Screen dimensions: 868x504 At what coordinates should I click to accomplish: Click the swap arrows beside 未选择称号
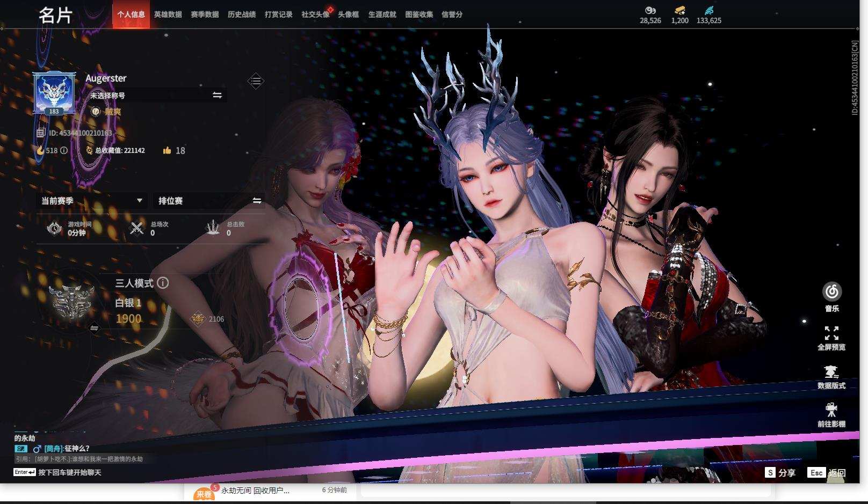(217, 95)
